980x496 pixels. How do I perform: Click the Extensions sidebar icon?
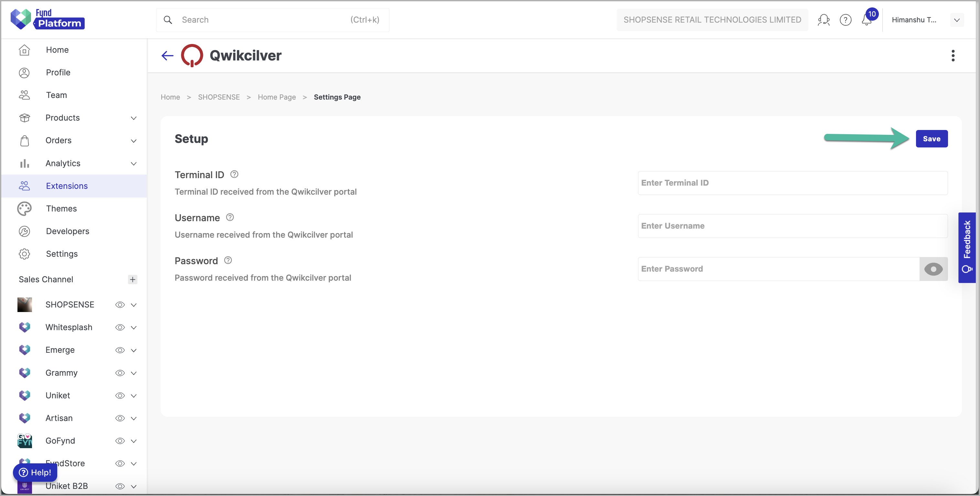24,186
